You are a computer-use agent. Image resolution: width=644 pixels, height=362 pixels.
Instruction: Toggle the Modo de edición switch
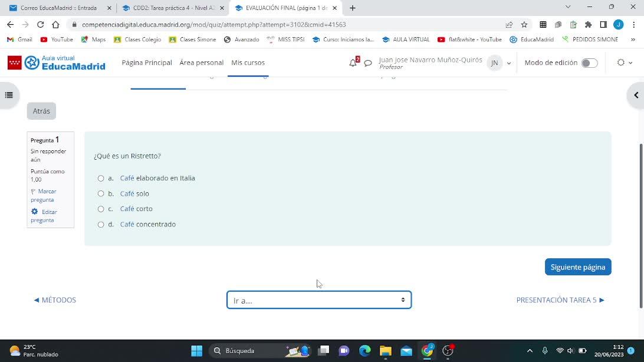tap(589, 63)
